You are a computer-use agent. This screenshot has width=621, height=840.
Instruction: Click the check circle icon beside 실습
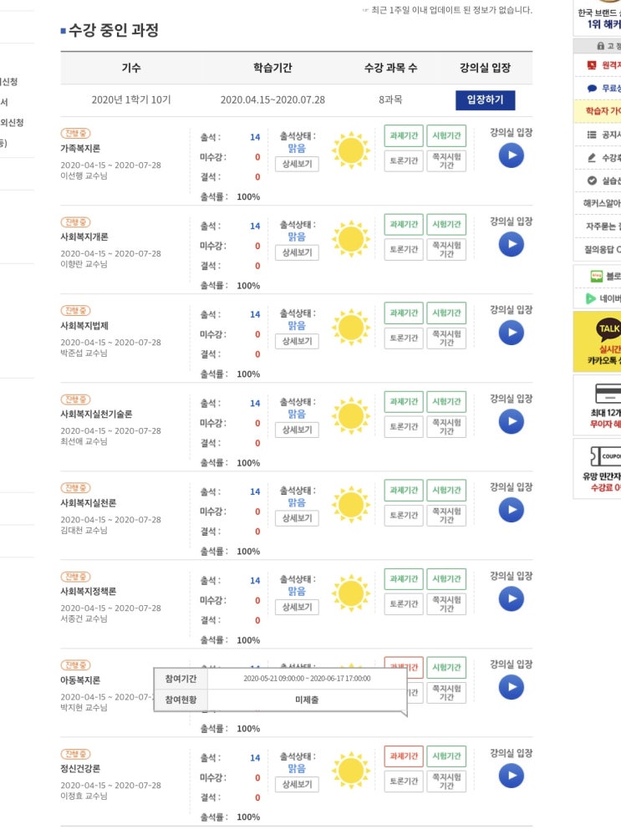tap(592, 181)
